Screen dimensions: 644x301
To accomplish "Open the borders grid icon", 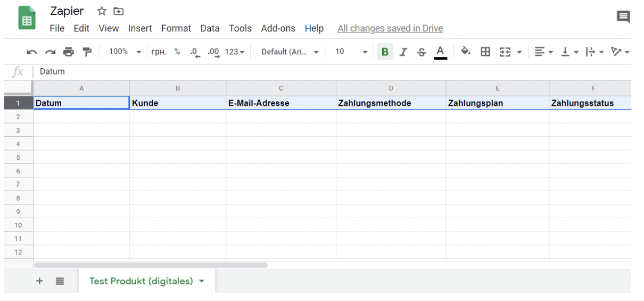I will point(485,52).
